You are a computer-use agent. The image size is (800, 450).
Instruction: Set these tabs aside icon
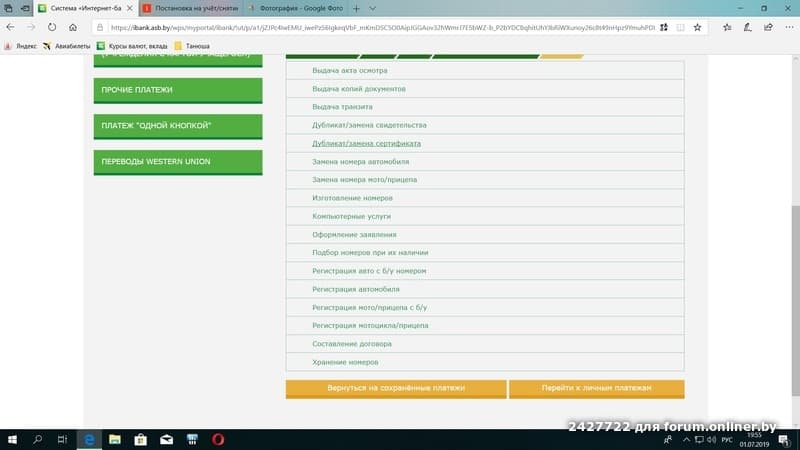click(24, 8)
